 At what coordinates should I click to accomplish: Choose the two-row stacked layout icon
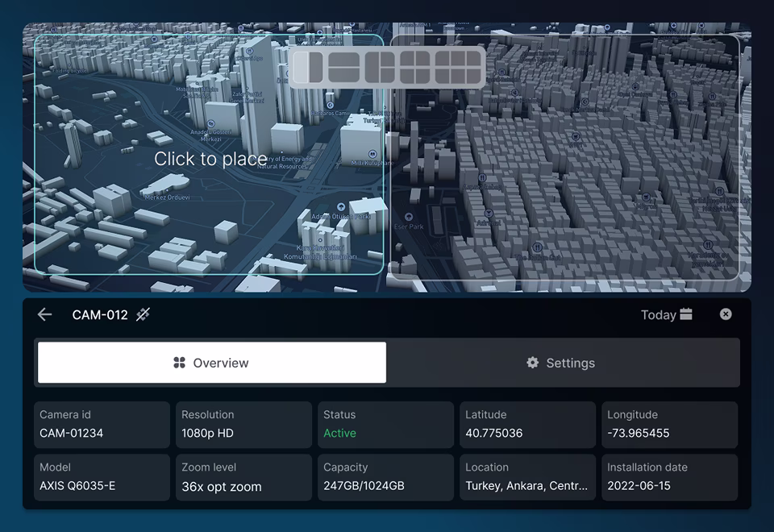[x=343, y=67]
